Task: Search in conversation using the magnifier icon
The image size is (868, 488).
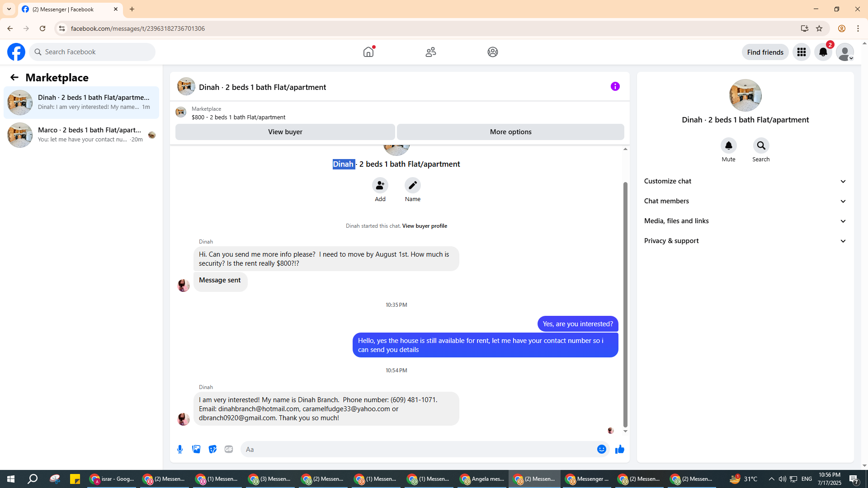Action: 761,145
